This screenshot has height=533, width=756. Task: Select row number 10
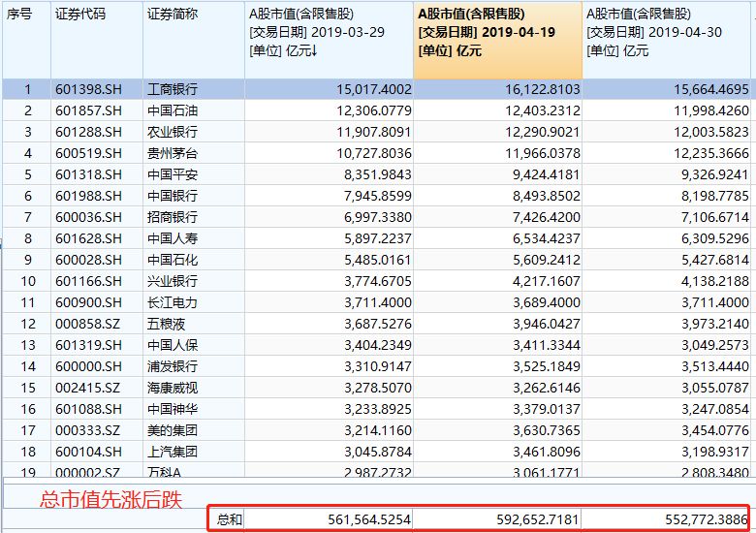click(x=26, y=281)
